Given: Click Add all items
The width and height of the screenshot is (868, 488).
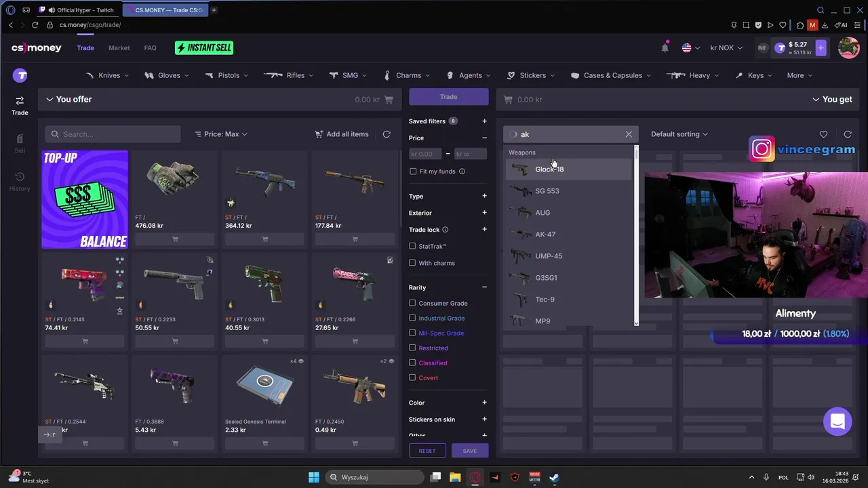Looking at the screenshot, I should [342, 134].
